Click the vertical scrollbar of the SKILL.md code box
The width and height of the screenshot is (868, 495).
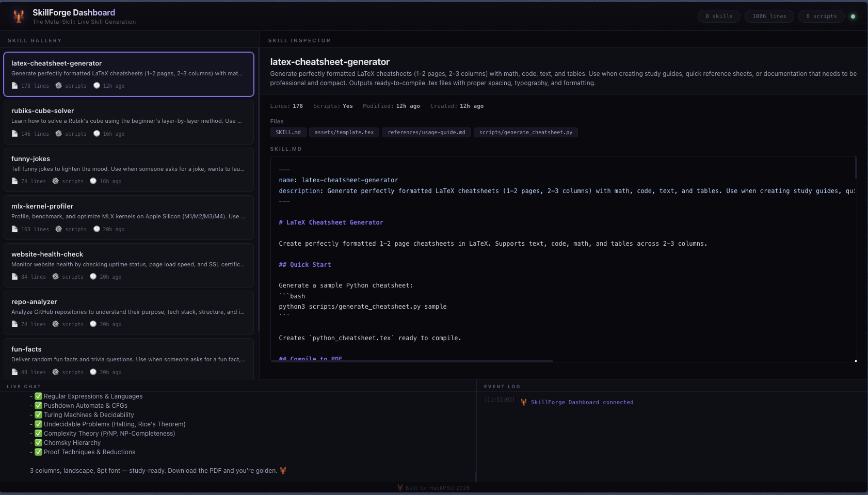click(x=856, y=168)
